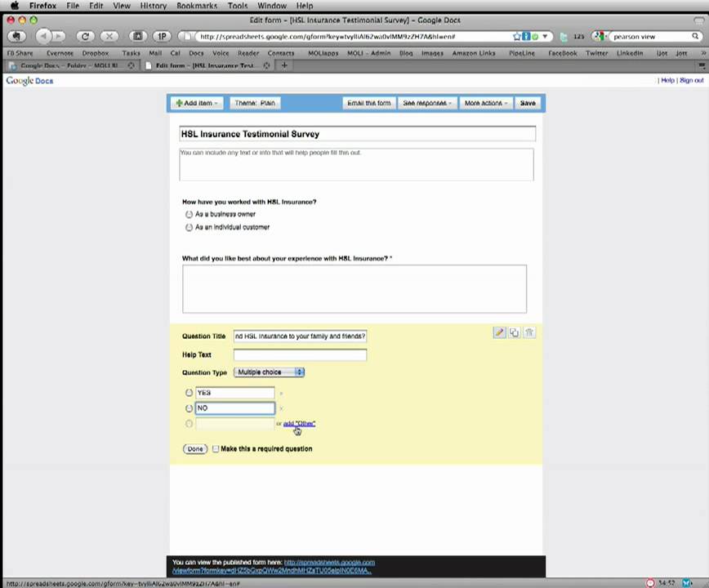This screenshot has height=588, width=709.
Task: Open the View menu
Action: pyautogui.click(x=121, y=6)
